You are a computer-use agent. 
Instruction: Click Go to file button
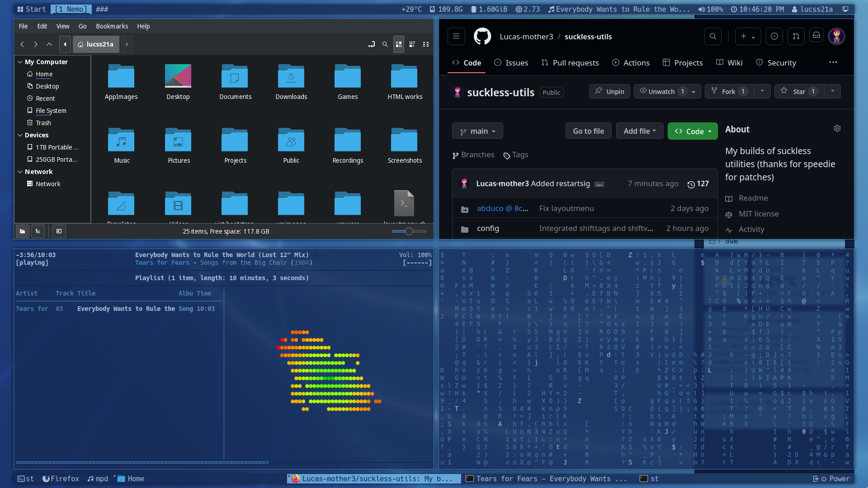[588, 131]
